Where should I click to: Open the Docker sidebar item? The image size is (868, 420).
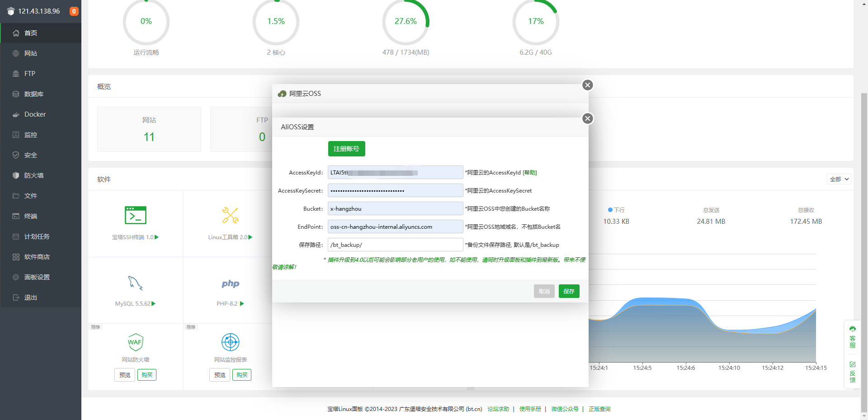click(x=41, y=114)
